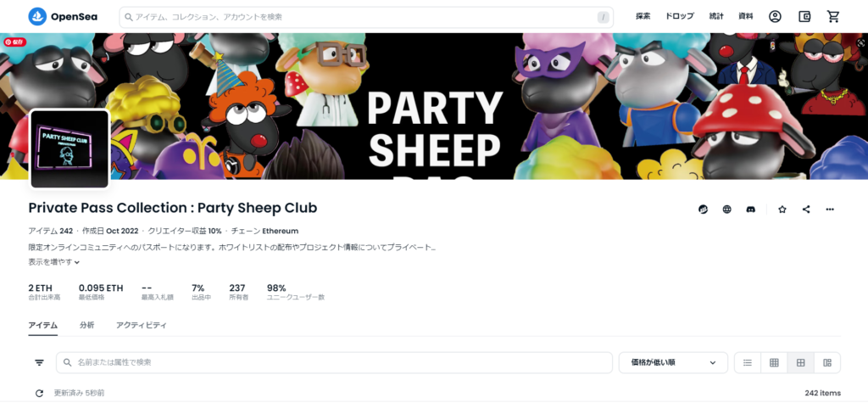The width and height of the screenshot is (868, 403).
Task: Refresh items with the reload icon
Action: 39,393
